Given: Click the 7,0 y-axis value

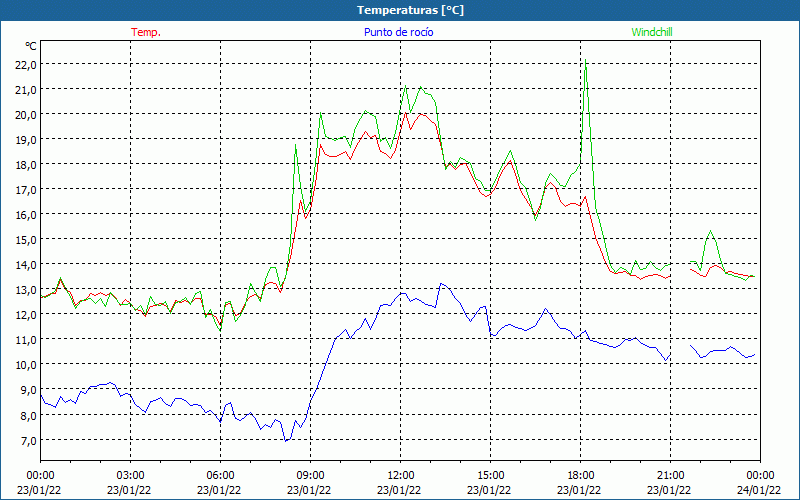Looking at the screenshot, I should coord(29,440).
